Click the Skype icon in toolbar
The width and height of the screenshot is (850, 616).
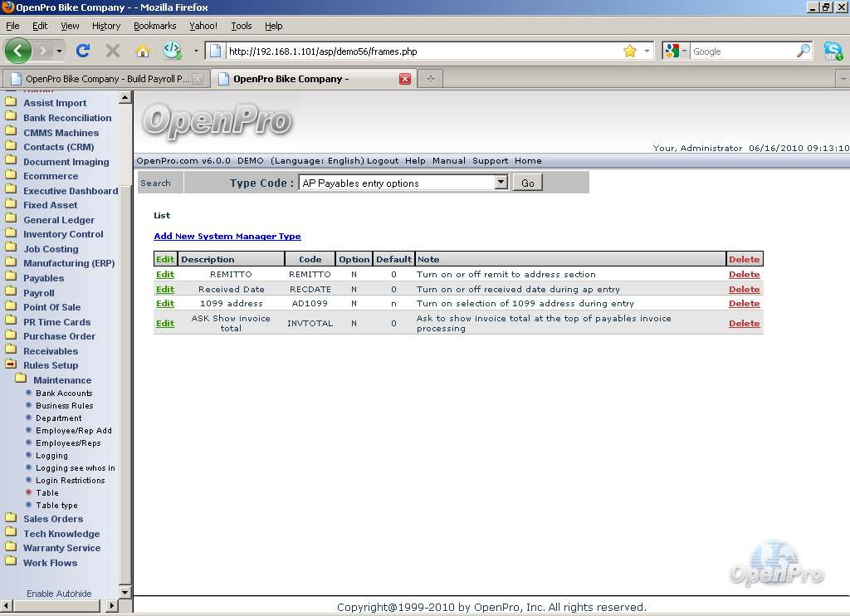point(833,51)
